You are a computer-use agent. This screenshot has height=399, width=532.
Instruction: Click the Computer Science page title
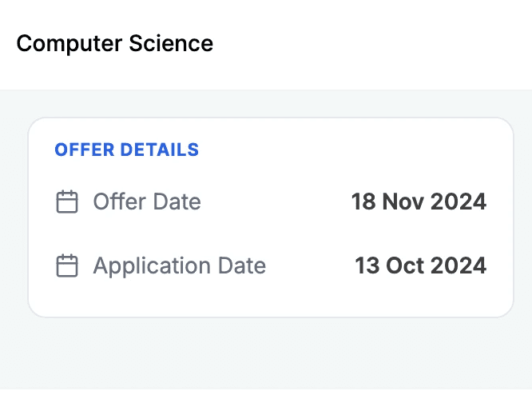[x=115, y=43]
